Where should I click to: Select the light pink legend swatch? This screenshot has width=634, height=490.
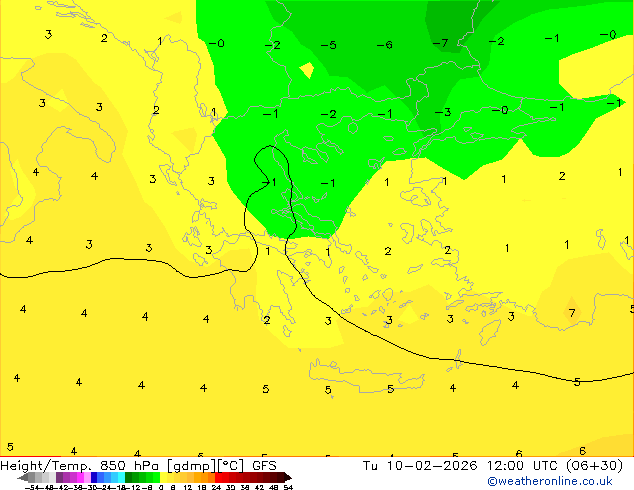[87, 477]
